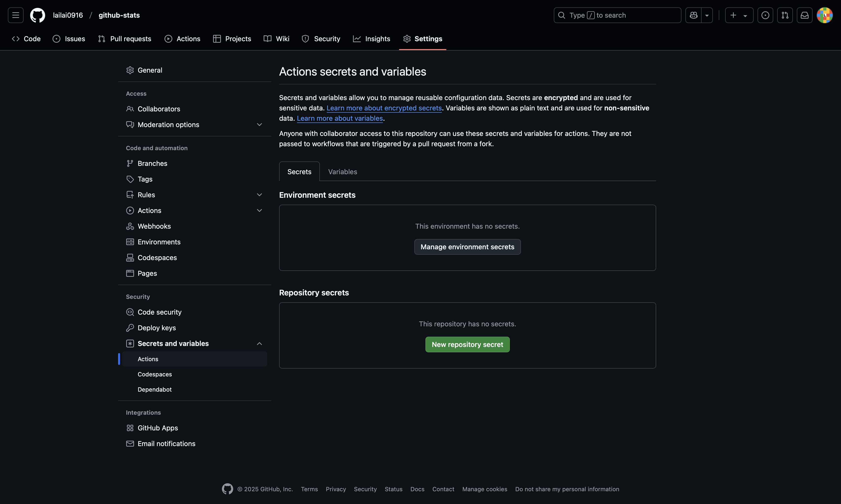Click the Pages browser icon

click(x=130, y=273)
